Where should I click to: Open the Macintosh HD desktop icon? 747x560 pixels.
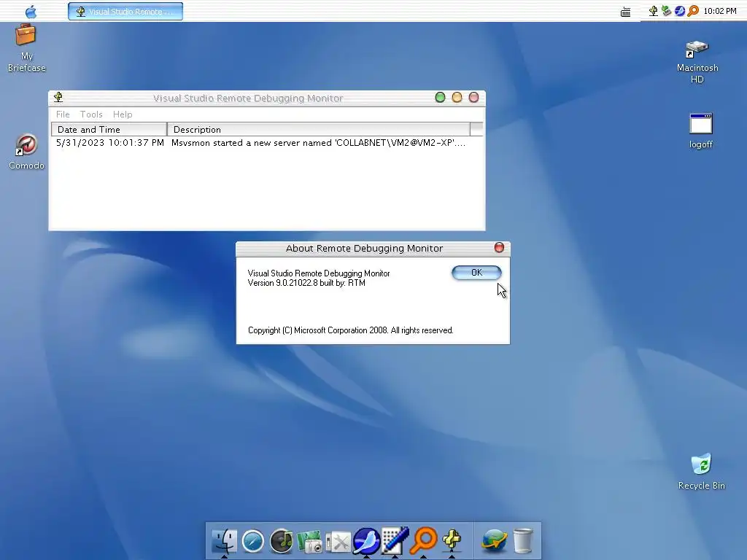(697, 62)
